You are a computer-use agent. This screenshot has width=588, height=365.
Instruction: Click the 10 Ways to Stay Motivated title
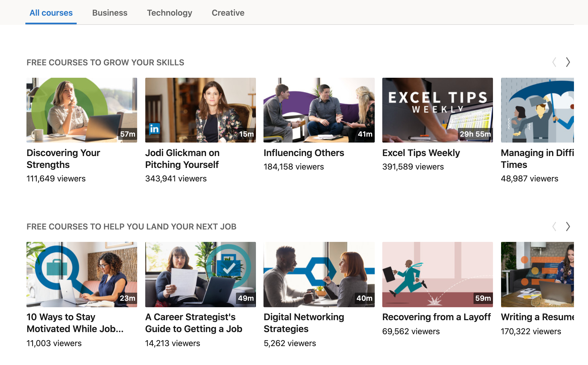click(x=75, y=323)
